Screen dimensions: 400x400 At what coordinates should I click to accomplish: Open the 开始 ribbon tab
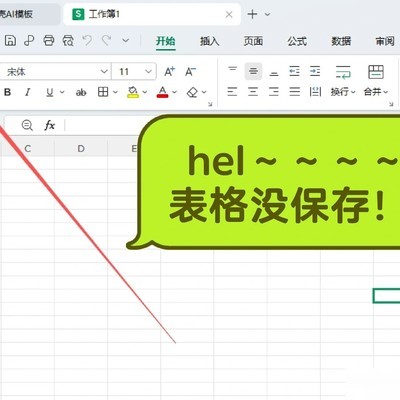point(166,41)
